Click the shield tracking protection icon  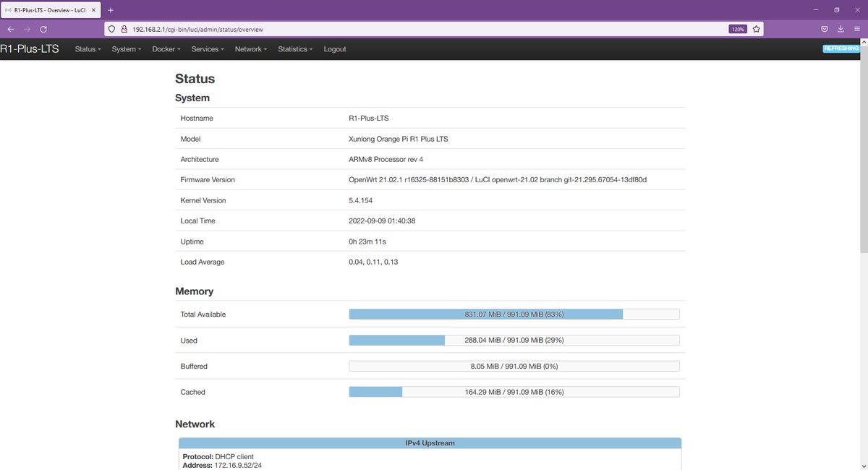(112, 29)
